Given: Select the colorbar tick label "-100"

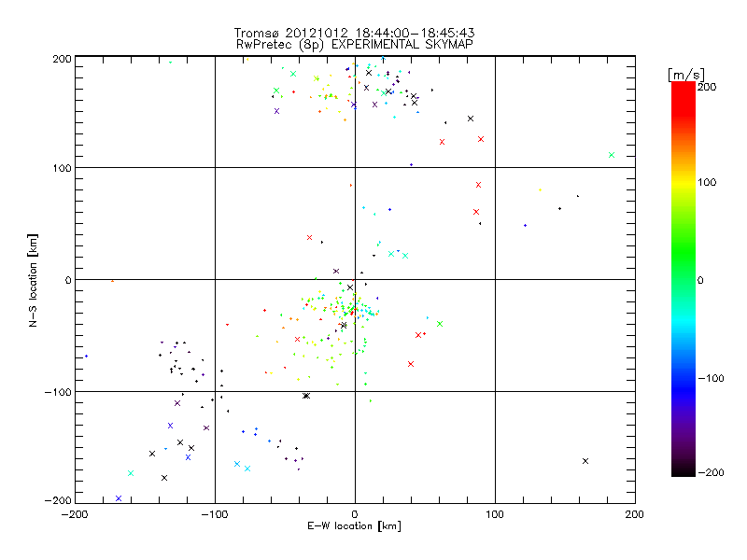Looking at the screenshot, I should pyautogui.click(x=711, y=379).
